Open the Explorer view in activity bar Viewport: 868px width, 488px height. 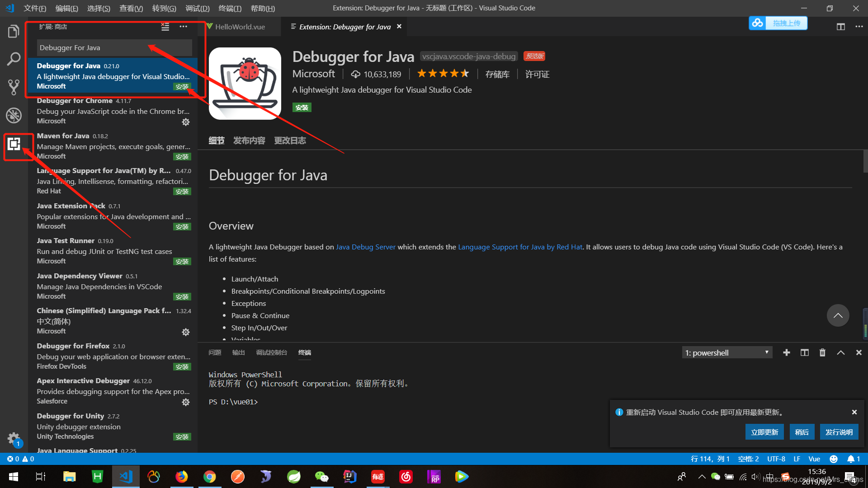tap(14, 32)
